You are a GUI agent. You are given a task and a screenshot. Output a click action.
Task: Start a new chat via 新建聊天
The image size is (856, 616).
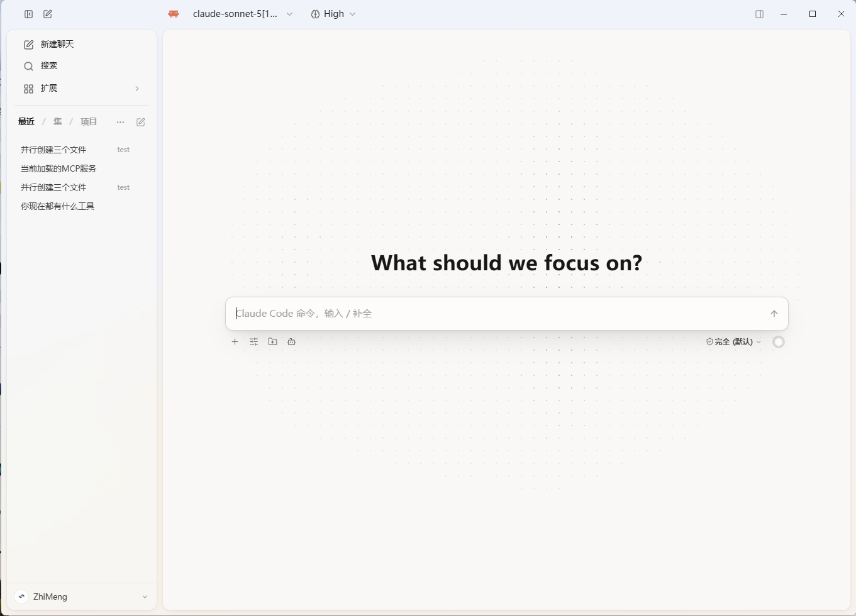click(x=82, y=44)
